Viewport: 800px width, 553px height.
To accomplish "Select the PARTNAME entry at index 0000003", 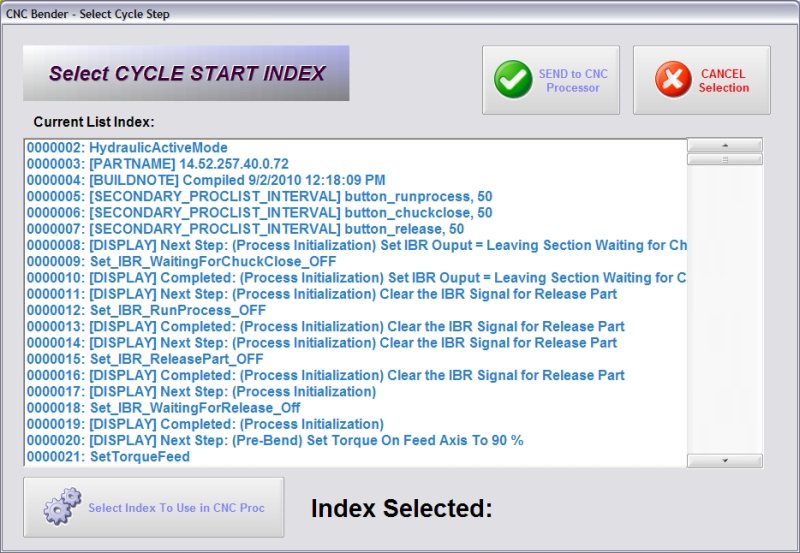I will [x=158, y=164].
